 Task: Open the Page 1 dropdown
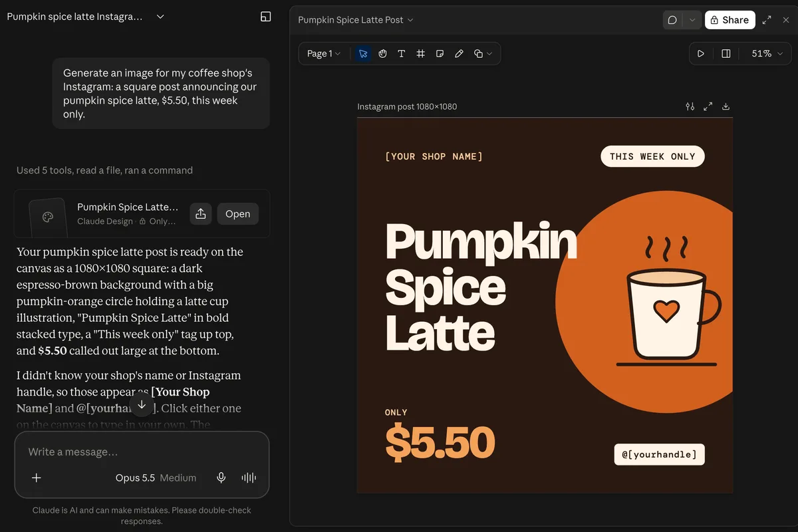324,54
